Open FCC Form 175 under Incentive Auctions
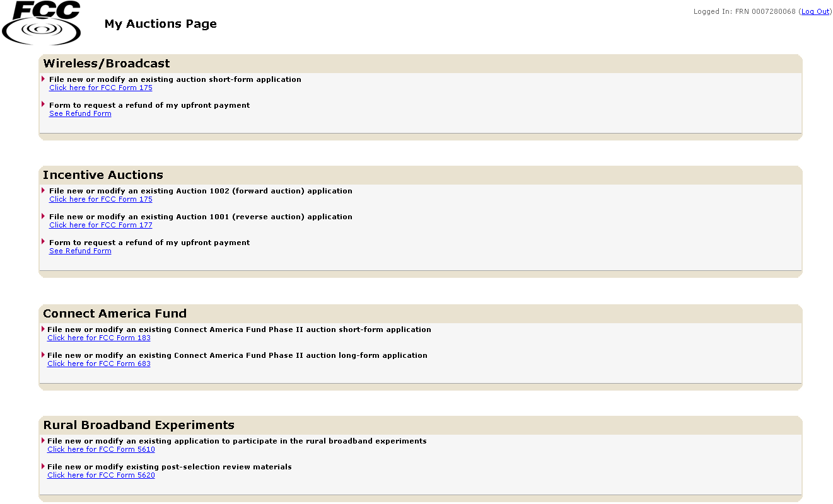This screenshot has width=833, height=504. coord(101,200)
